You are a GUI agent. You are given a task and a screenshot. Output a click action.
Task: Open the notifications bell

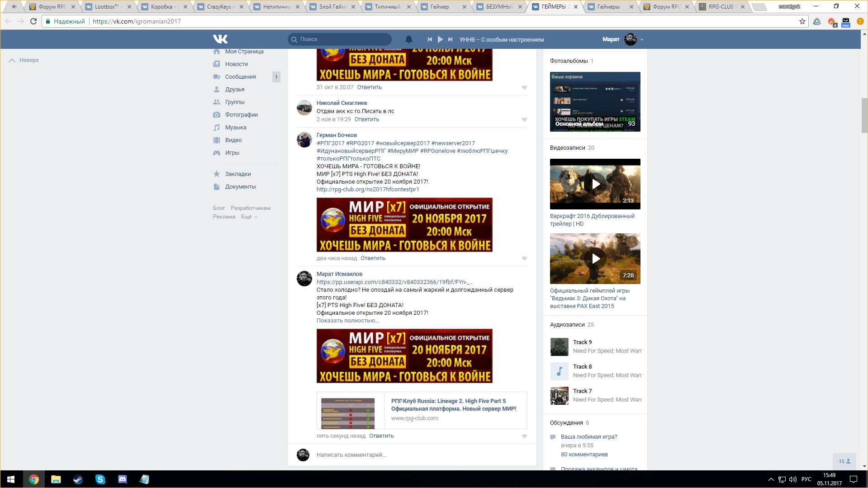point(408,39)
